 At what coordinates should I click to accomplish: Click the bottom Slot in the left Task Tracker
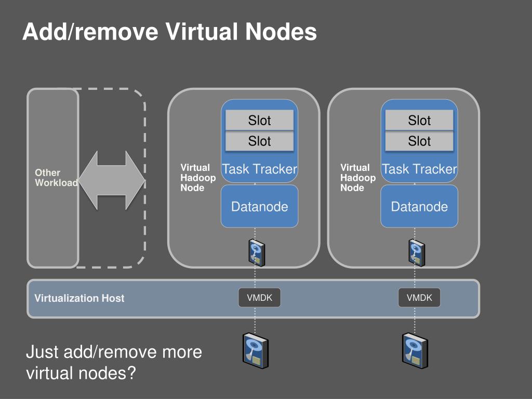pyautogui.click(x=260, y=141)
